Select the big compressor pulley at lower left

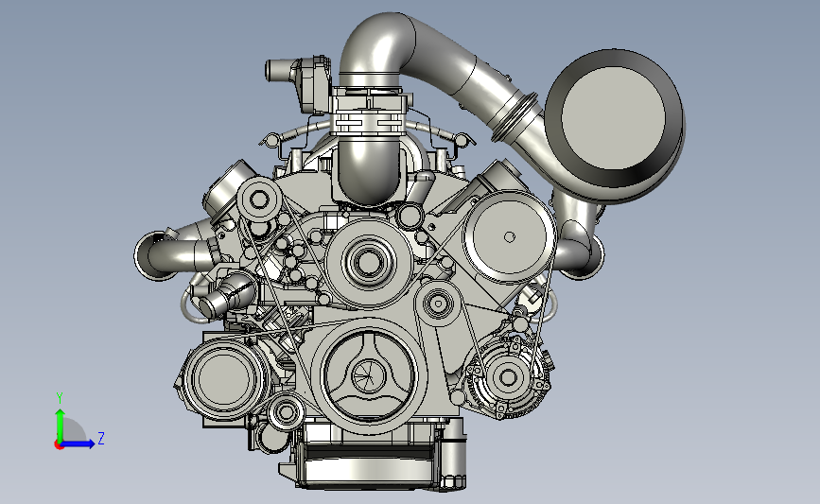point(224,378)
